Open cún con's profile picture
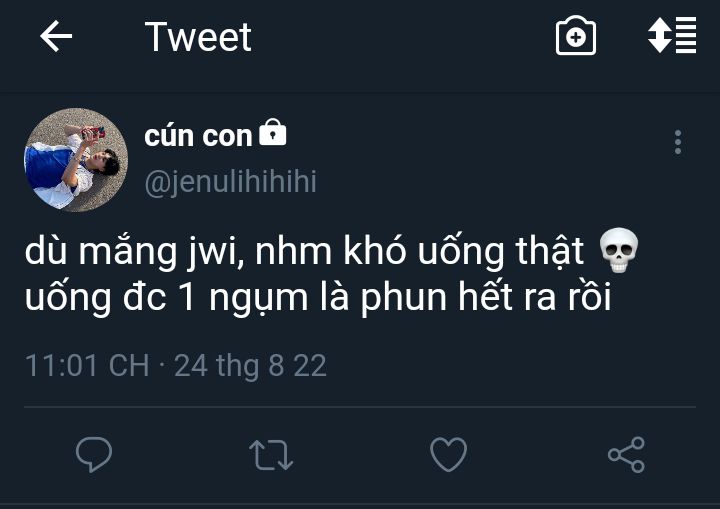The image size is (720, 509). (76, 160)
